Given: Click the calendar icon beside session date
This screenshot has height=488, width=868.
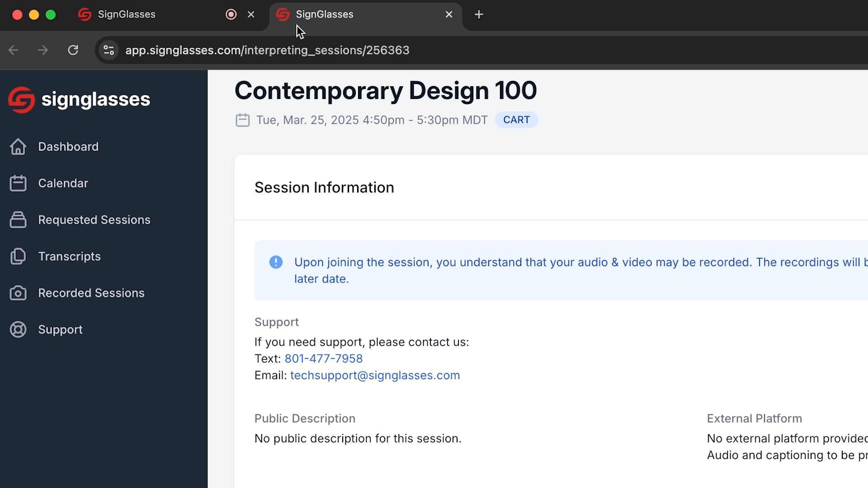Looking at the screenshot, I should coord(243,120).
